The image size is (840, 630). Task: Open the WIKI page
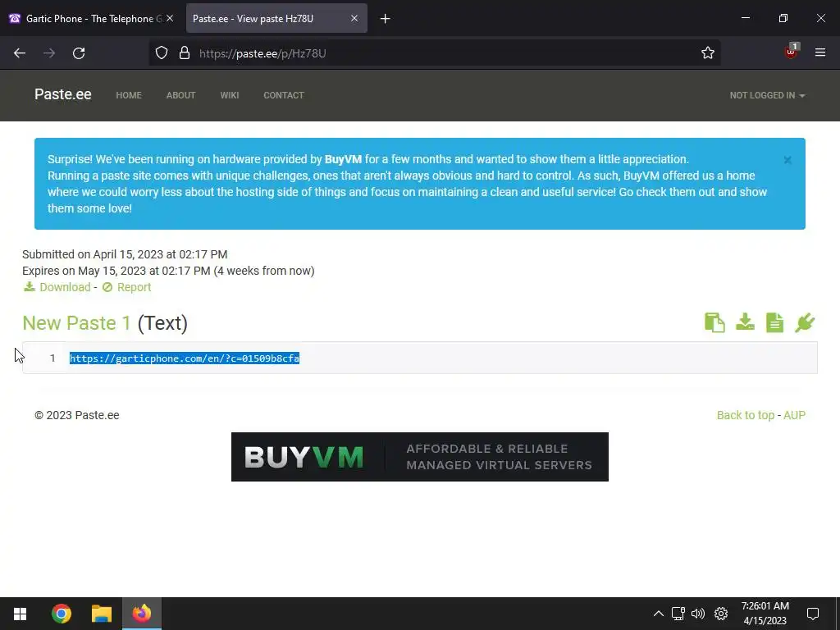click(230, 95)
